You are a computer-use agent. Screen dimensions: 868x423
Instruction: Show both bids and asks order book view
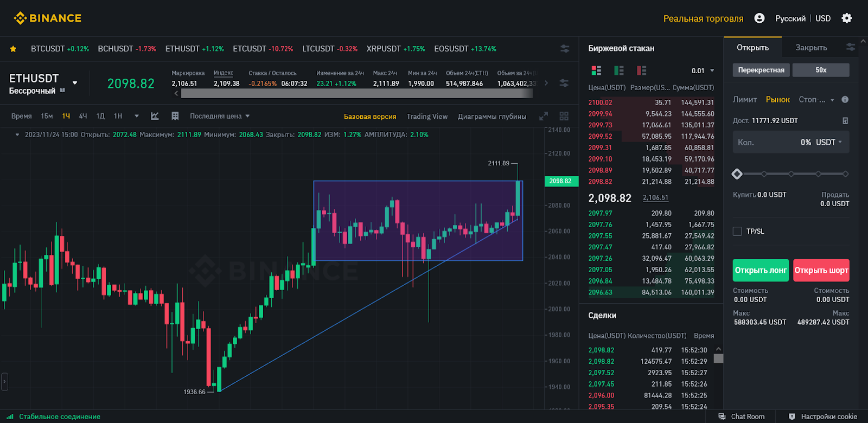(x=596, y=70)
